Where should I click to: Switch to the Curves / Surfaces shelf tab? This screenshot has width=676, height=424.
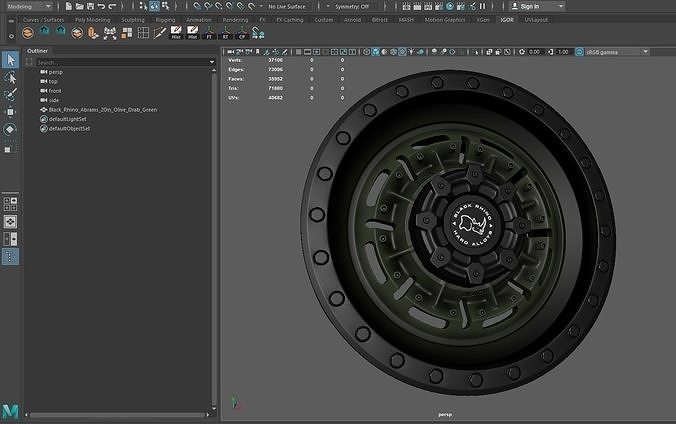point(43,20)
